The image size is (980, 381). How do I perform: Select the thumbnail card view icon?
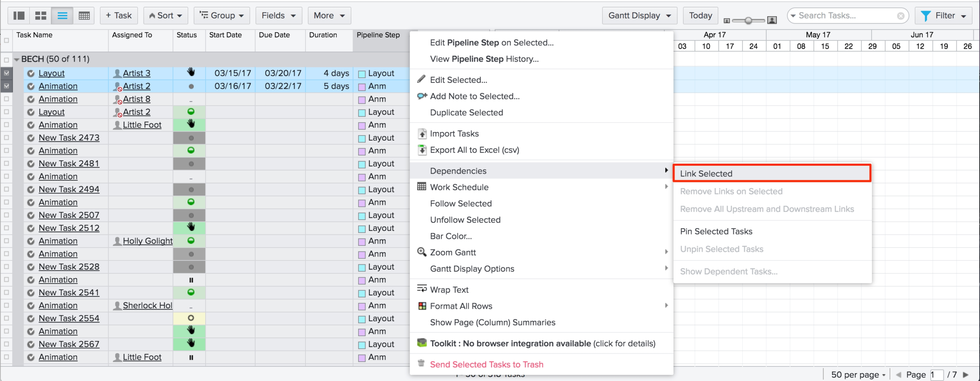click(40, 15)
